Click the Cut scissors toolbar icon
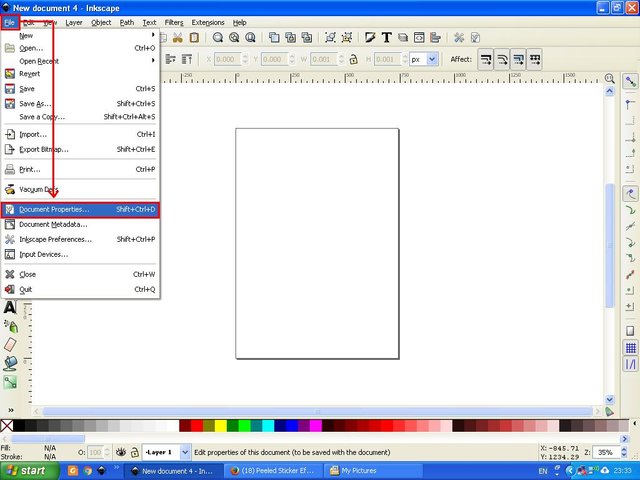 (x=177, y=38)
